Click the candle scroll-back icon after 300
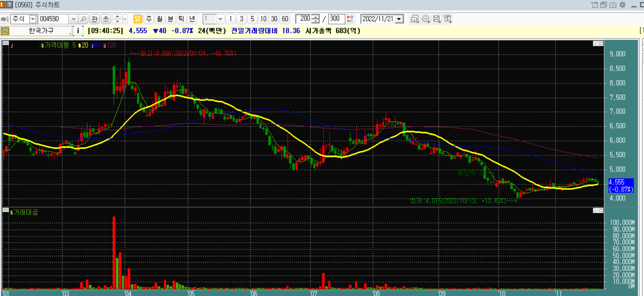 (351, 19)
